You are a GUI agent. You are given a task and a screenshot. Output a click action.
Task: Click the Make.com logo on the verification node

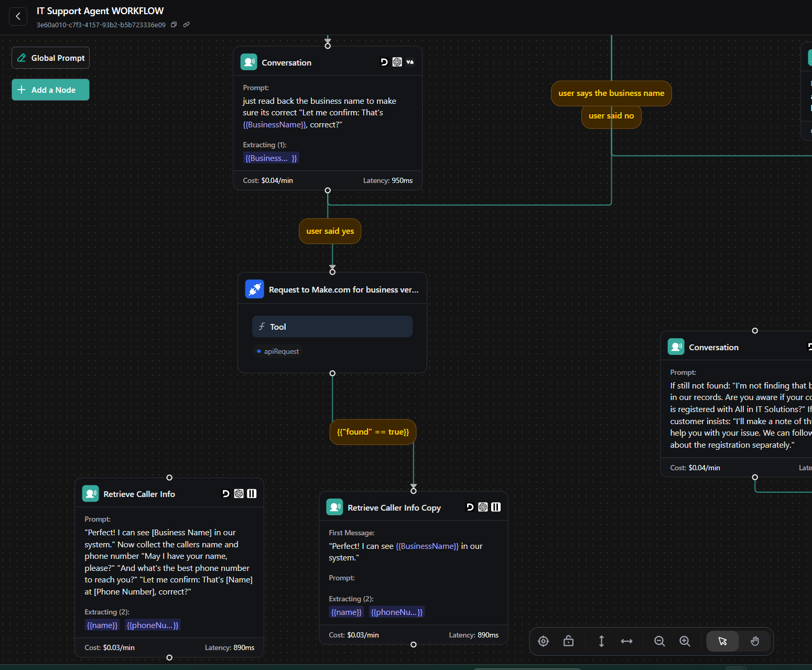click(x=255, y=289)
